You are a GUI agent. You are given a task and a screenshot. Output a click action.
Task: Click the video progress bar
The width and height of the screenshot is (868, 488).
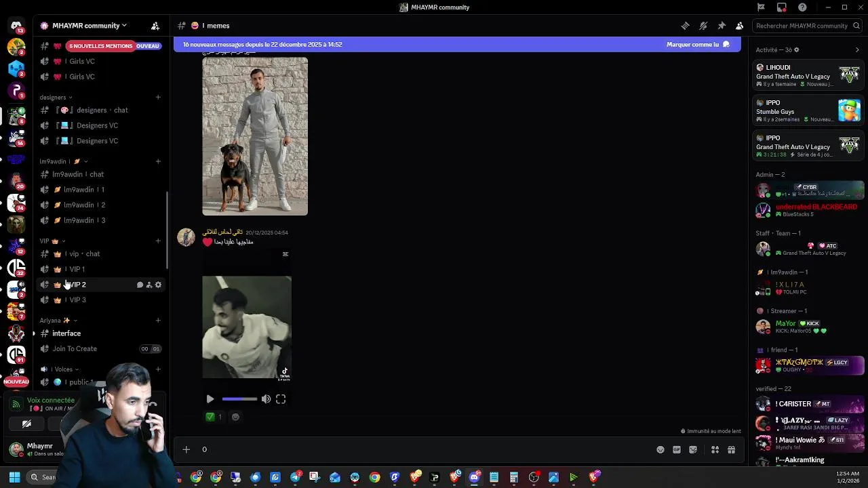tap(239, 399)
